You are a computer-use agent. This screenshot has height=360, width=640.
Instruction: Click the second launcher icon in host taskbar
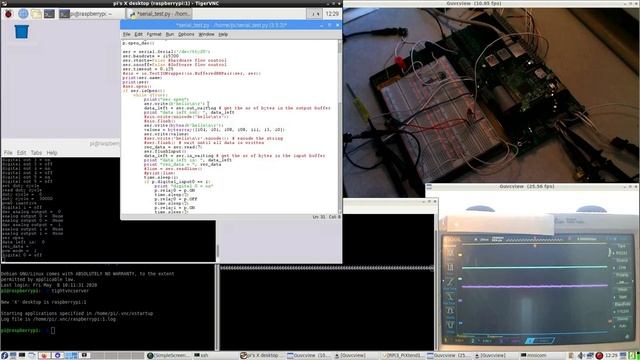pyautogui.click(x=13, y=356)
